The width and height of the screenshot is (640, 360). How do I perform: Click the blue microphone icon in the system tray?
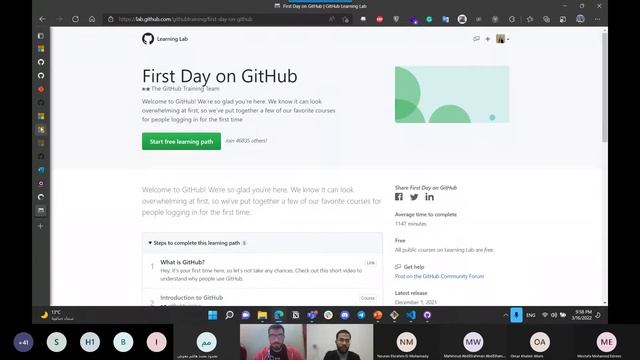[x=516, y=315]
